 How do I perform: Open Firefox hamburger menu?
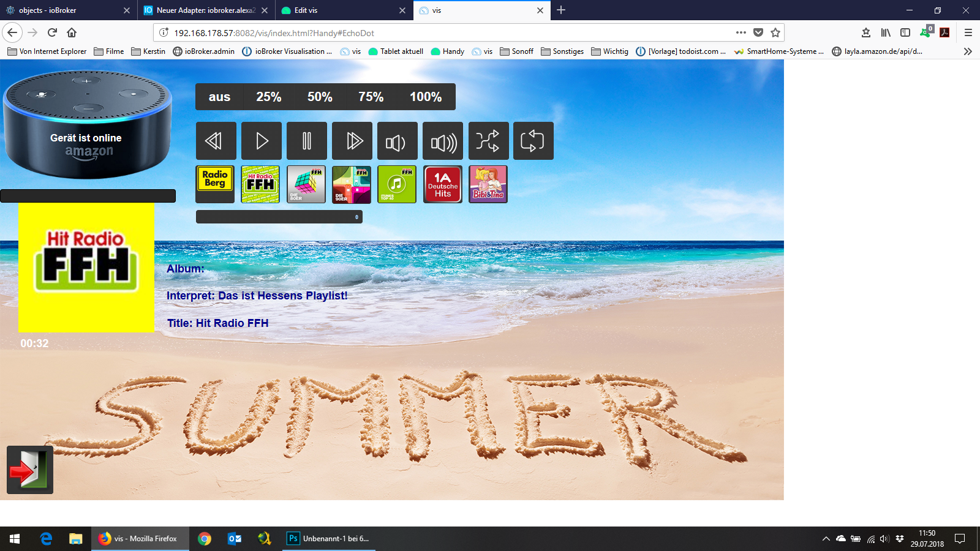coord(968,32)
